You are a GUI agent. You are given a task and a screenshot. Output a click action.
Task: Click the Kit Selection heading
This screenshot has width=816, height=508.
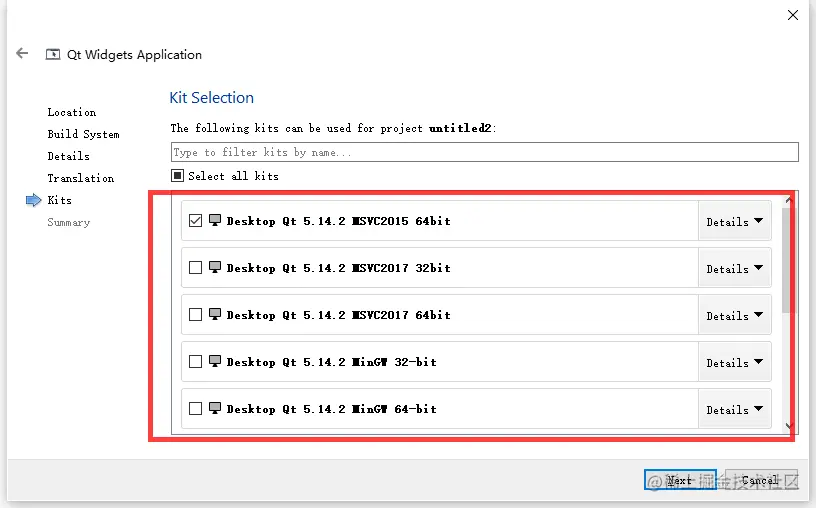tap(212, 97)
